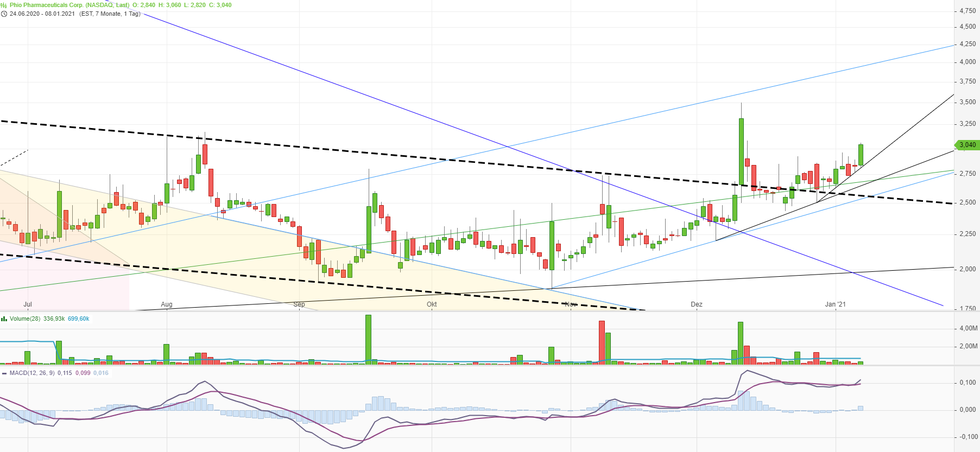The image size is (980, 452).
Task: Select the MACD(12, 26, 9) indicator label
Action: tap(32, 373)
